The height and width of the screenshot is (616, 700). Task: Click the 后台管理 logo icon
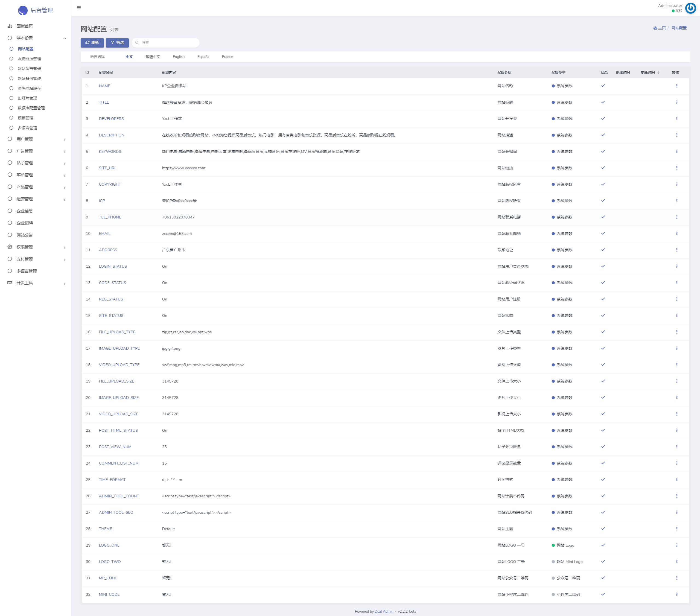coord(23,10)
